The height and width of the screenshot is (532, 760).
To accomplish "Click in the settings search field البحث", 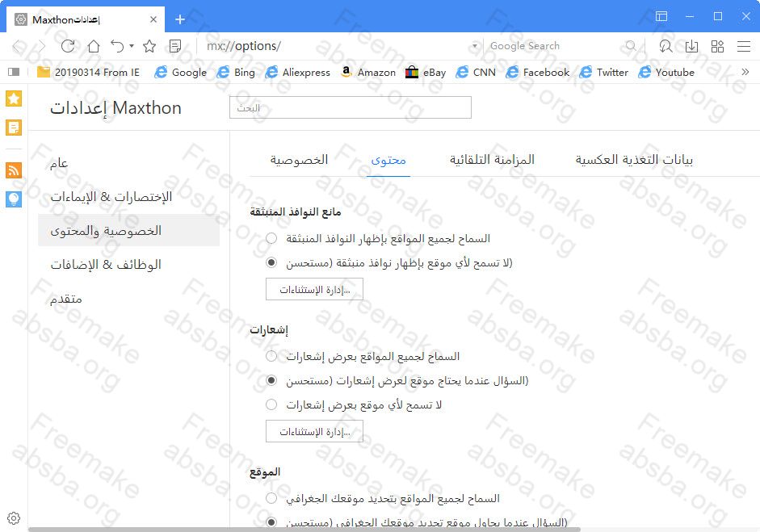I will tap(350, 107).
